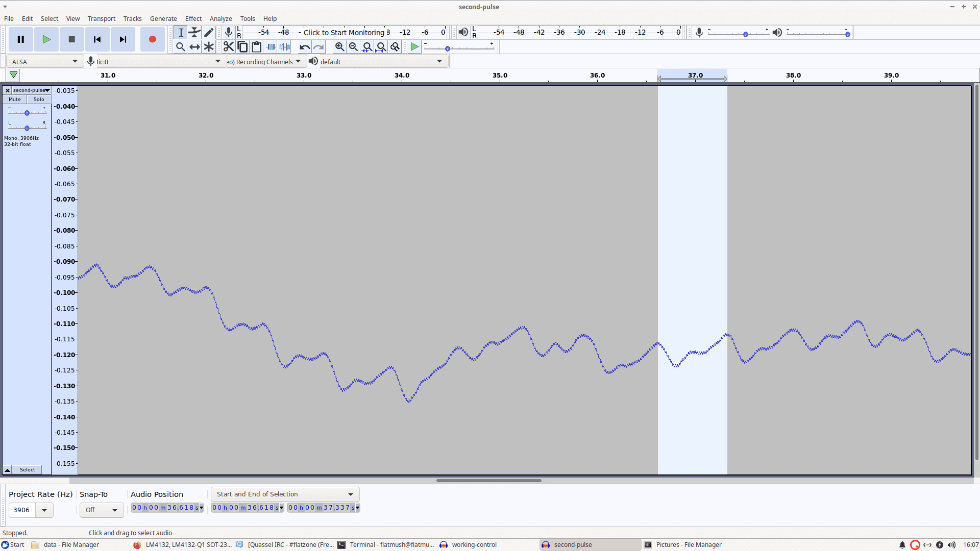Adjust the track gain slider
980x551 pixels.
pyautogui.click(x=27, y=113)
